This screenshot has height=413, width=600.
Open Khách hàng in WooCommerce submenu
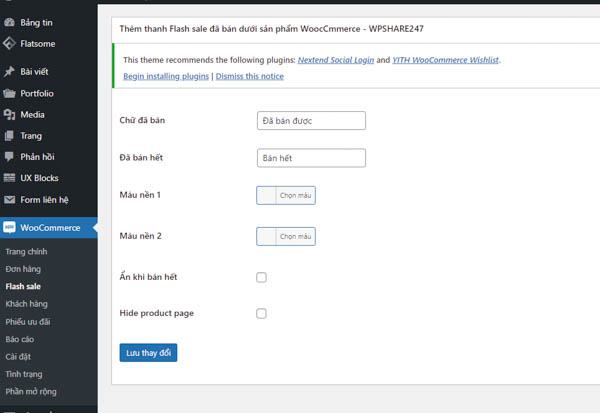tap(26, 303)
